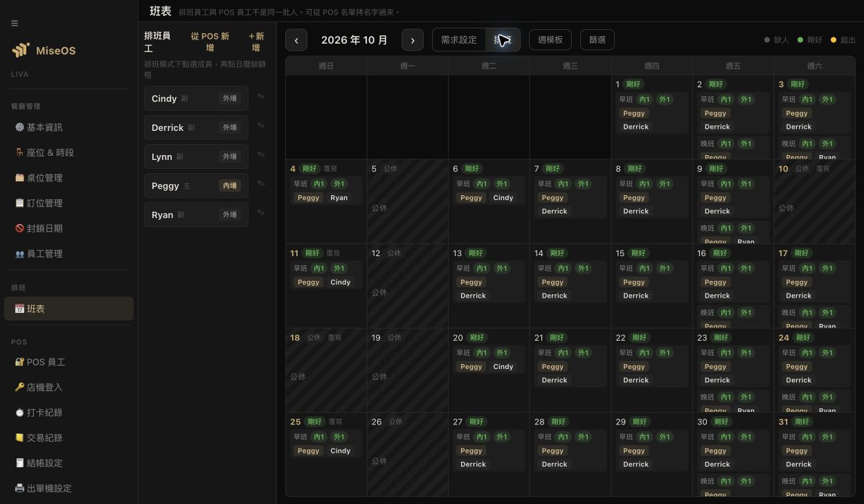Select 班表 in the sidebar
The height and width of the screenshot is (504, 864).
click(69, 309)
